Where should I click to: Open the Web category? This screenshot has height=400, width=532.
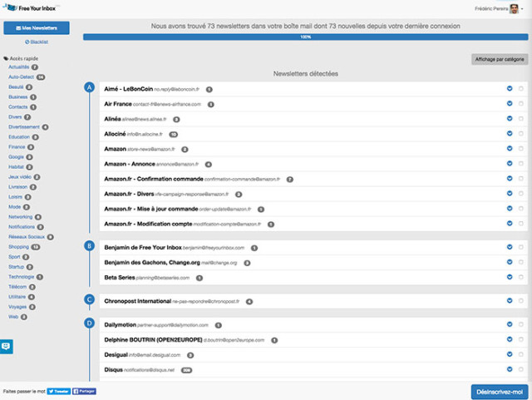click(x=13, y=317)
